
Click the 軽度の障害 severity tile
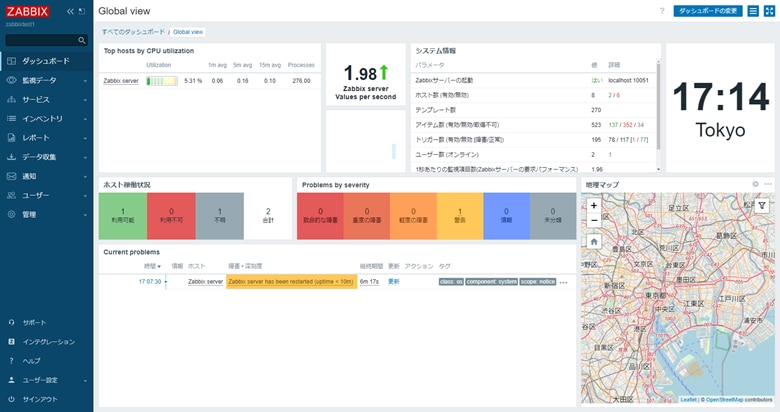click(413, 216)
